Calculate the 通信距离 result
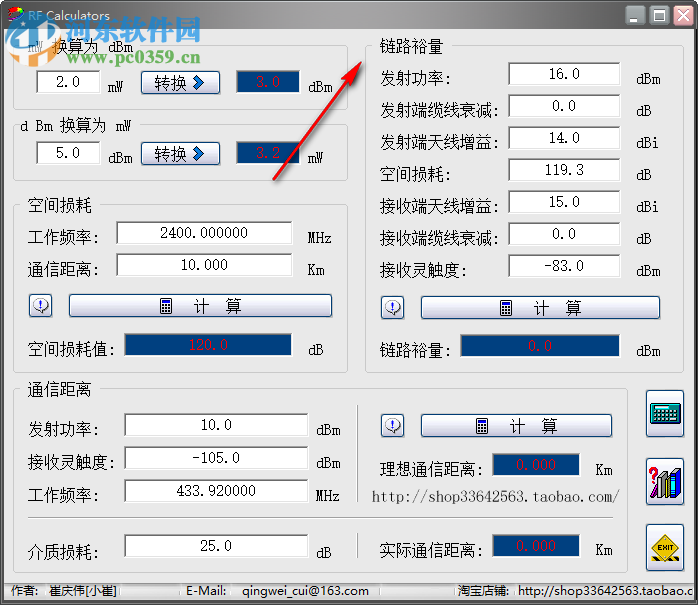 pyautogui.click(x=516, y=426)
